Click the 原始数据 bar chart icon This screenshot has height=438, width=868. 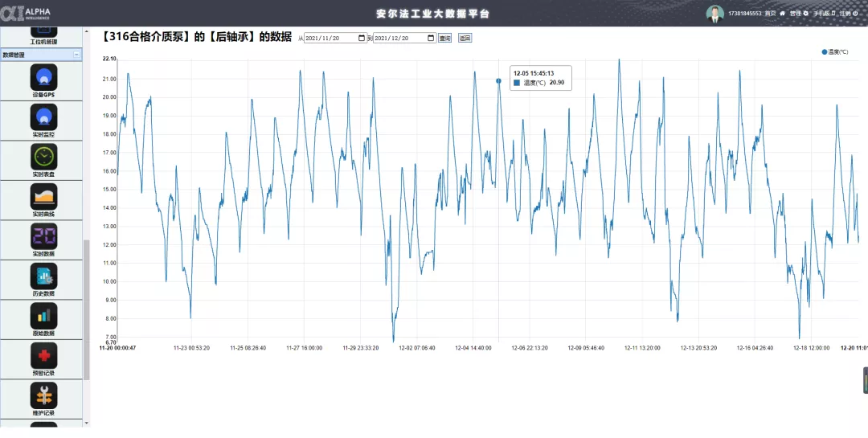point(43,316)
